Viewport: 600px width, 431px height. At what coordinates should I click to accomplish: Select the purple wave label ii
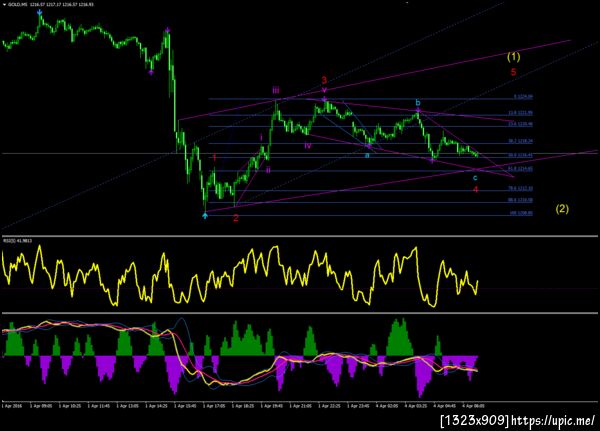(268, 170)
